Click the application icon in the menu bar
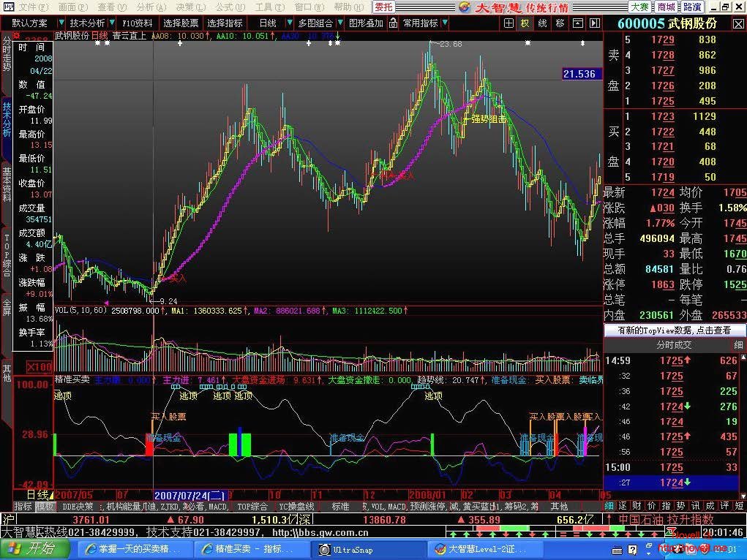 pos(9,7)
